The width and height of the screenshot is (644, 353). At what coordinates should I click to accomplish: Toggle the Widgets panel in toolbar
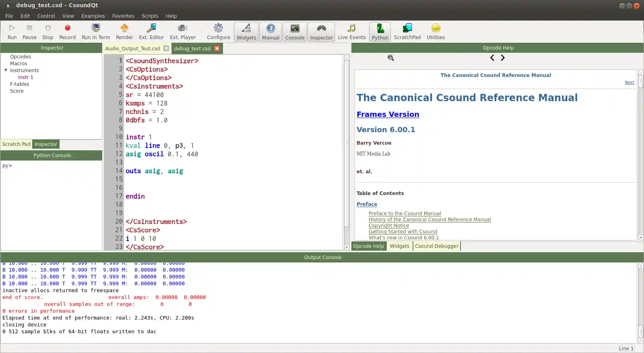[x=246, y=32]
